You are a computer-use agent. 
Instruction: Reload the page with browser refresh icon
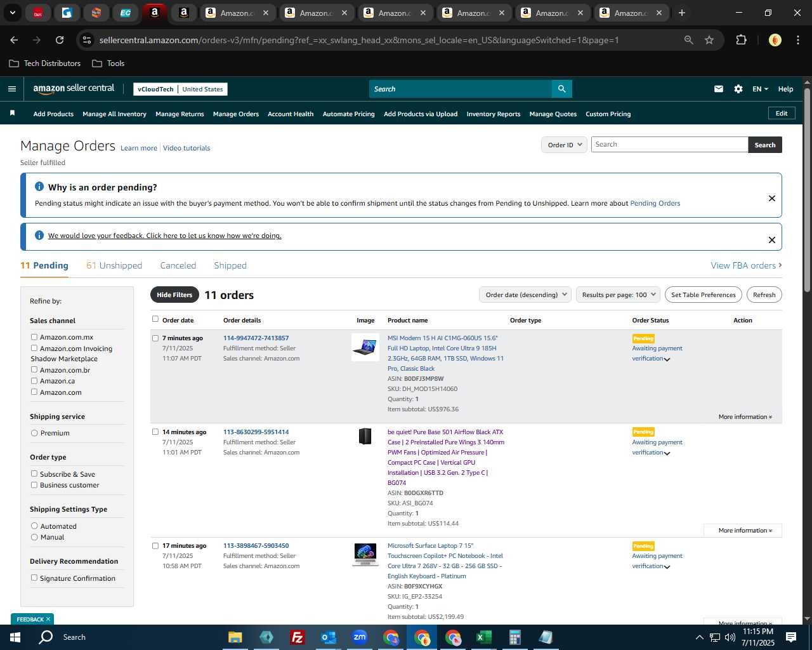[x=60, y=40]
